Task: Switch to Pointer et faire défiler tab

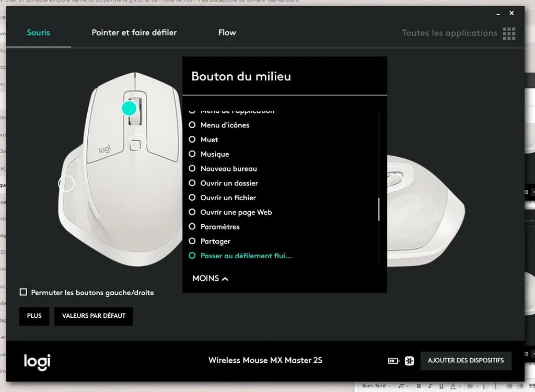Action: coord(134,32)
